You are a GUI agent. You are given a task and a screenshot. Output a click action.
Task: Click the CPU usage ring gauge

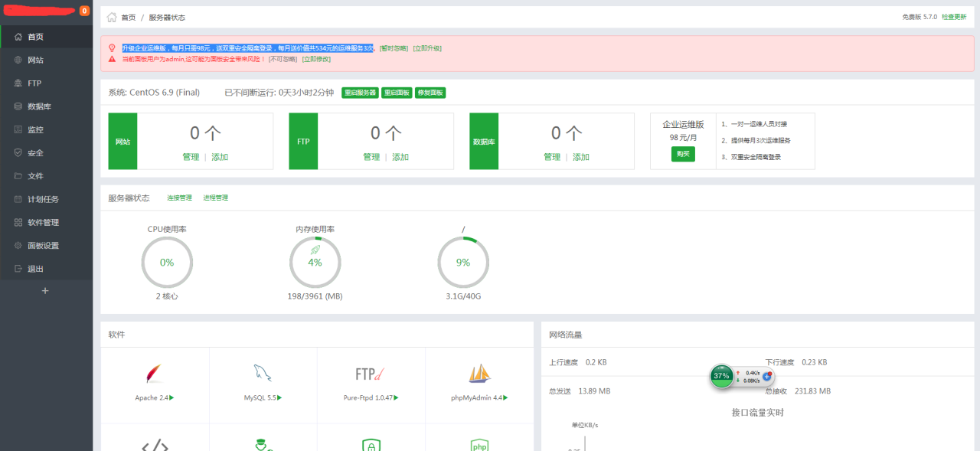click(x=167, y=262)
